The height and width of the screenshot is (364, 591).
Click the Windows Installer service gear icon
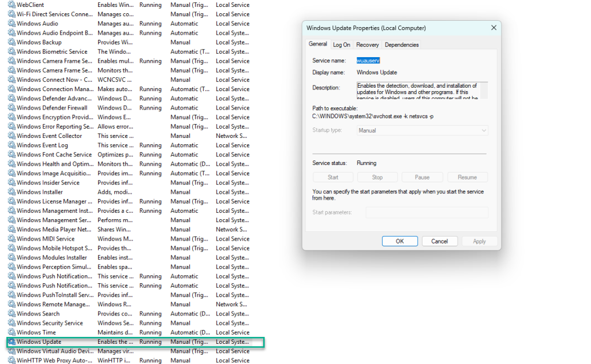(x=12, y=192)
